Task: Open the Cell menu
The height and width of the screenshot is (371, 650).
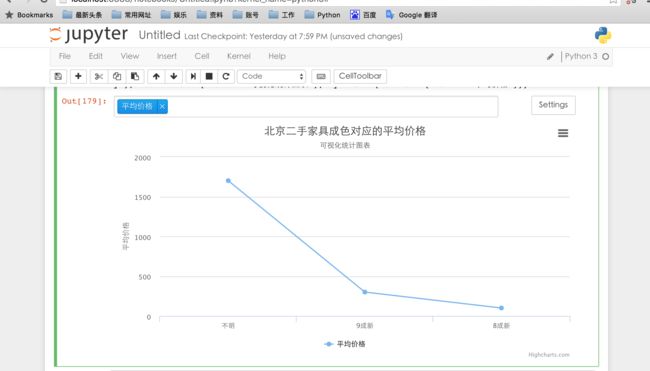Action: (x=202, y=56)
